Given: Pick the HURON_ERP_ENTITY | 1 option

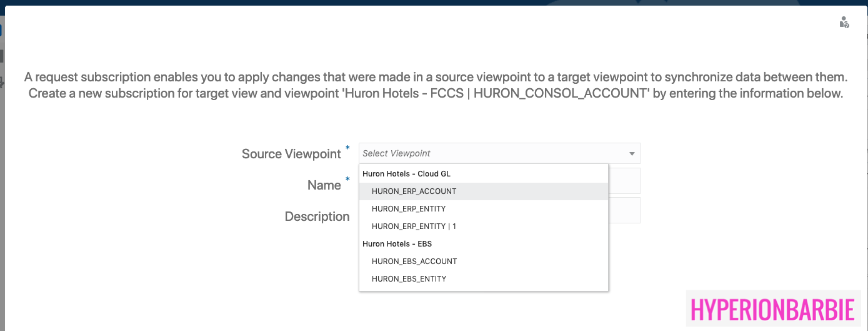Looking at the screenshot, I should coord(414,227).
